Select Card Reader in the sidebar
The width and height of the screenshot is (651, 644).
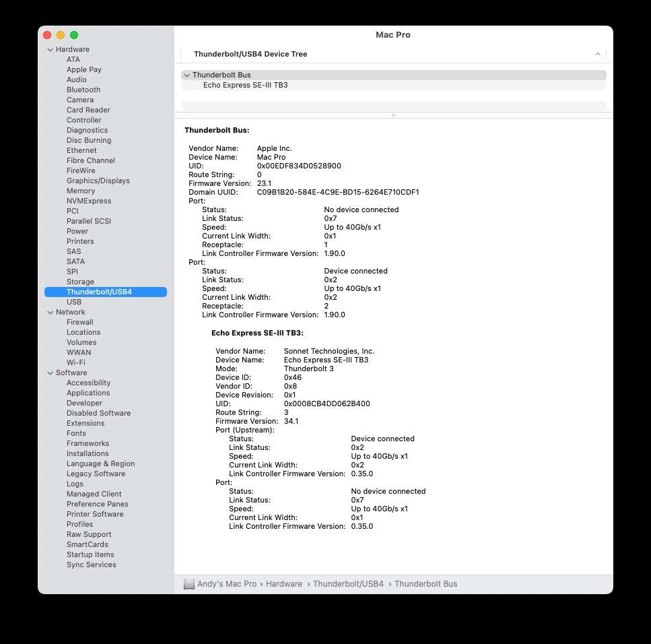point(88,110)
